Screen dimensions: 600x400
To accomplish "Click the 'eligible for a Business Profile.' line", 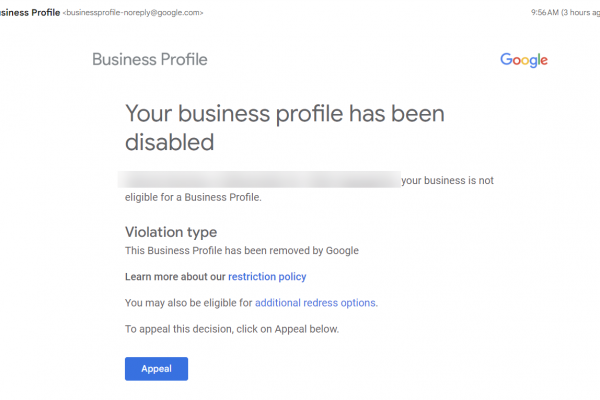I will [x=193, y=197].
